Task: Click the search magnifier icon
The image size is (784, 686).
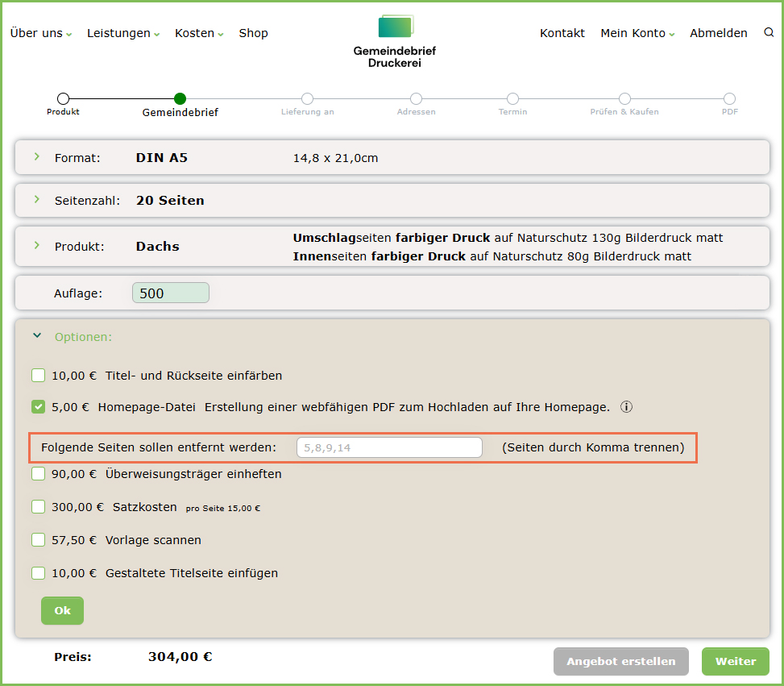Action: coord(768,33)
